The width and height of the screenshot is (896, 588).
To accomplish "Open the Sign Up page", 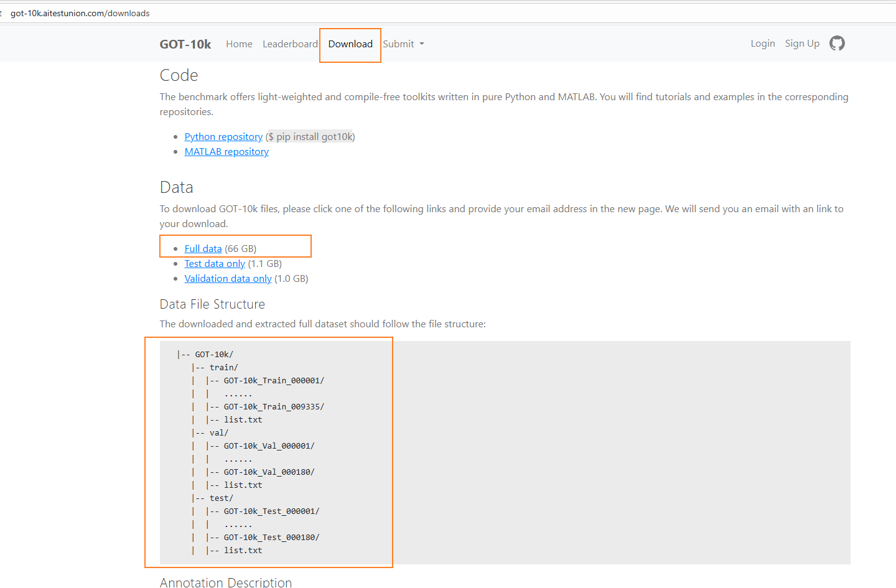I will coord(802,44).
